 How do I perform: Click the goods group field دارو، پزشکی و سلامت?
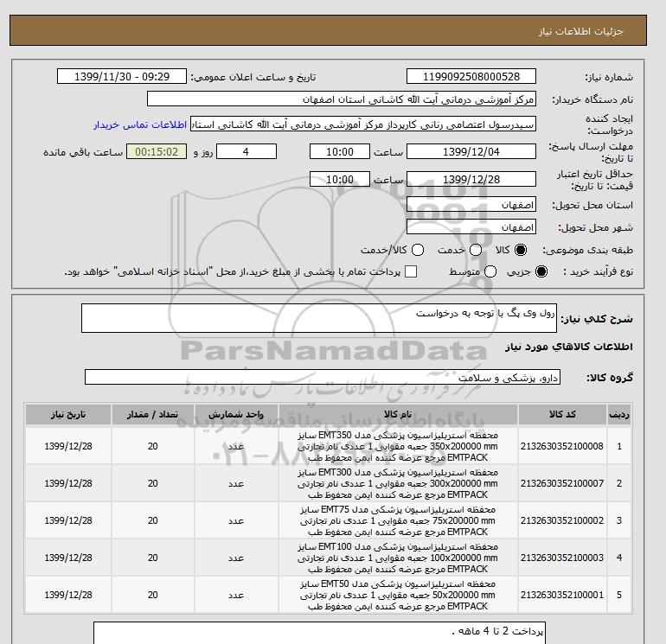[x=323, y=377]
